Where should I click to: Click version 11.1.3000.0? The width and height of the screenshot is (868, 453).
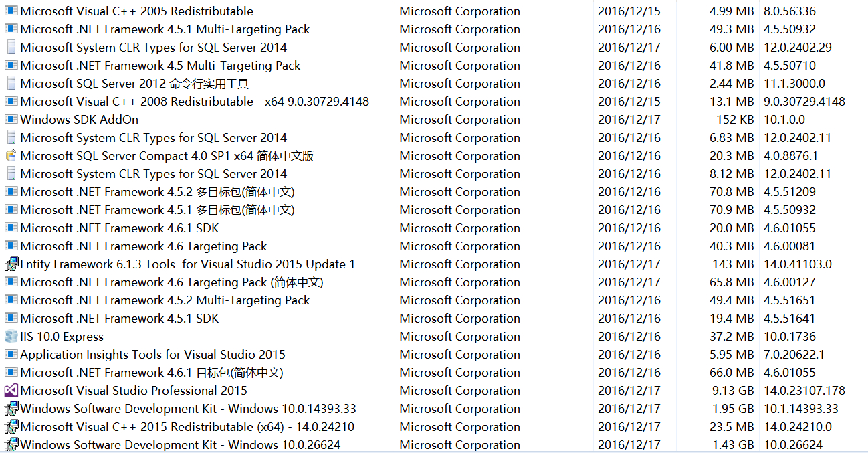point(794,84)
